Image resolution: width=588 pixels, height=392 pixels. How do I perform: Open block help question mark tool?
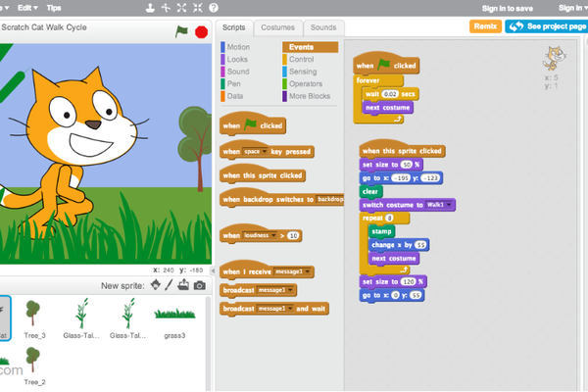click(x=214, y=8)
